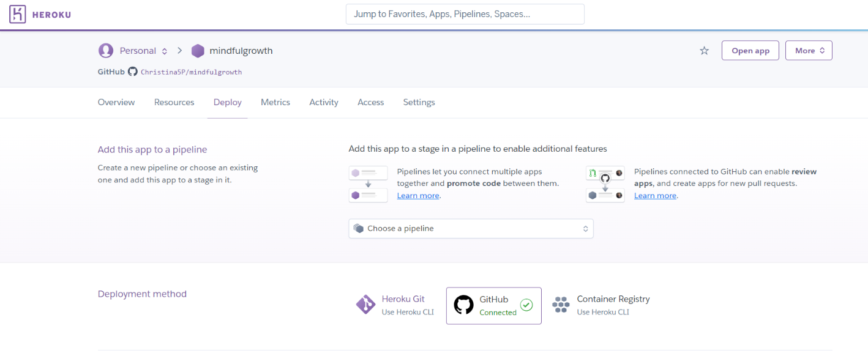Click the review apps GitHub illustration
The height and width of the screenshot is (356, 868).
pos(605,184)
